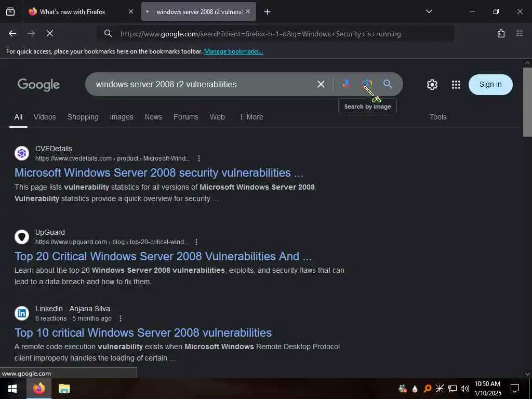Screen dimensions: 532x399
Task: Click the CVEDetails site favicon
Action: [22, 153]
